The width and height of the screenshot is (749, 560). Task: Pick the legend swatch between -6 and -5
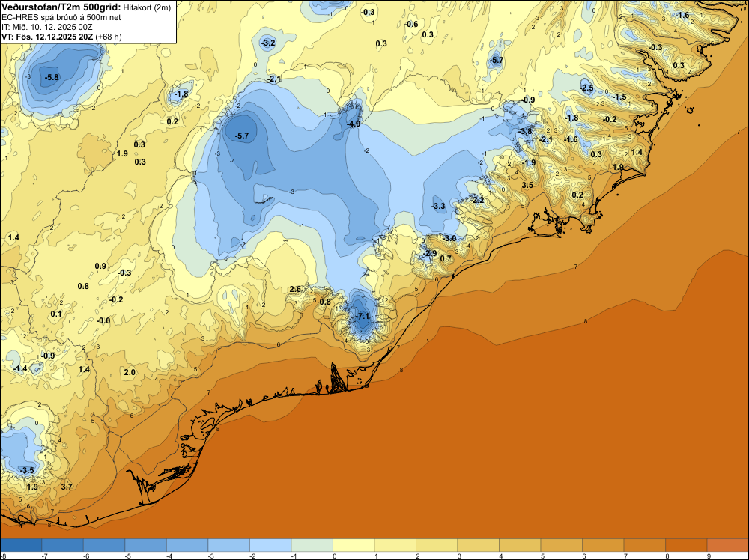click(x=104, y=545)
